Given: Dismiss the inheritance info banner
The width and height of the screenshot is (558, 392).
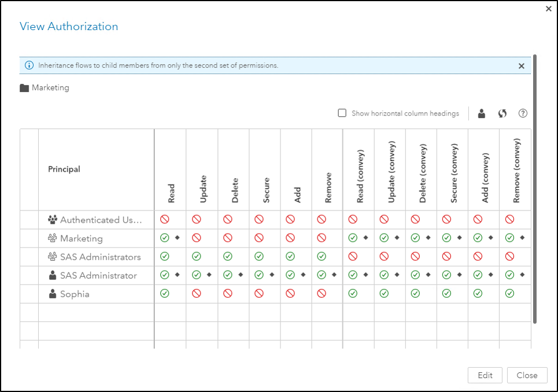Looking at the screenshot, I should 522,66.
